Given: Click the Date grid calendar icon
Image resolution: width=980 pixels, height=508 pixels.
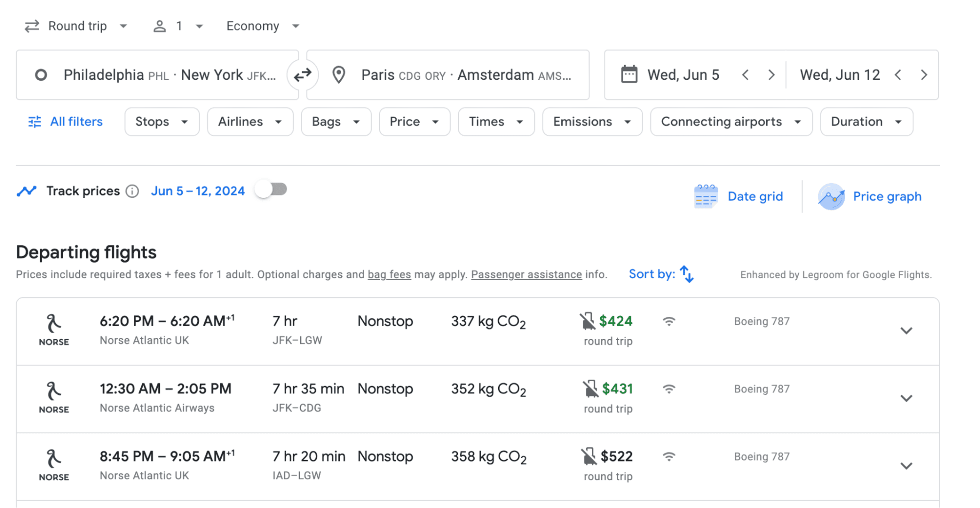Looking at the screenshot, I should click(706, 196).
